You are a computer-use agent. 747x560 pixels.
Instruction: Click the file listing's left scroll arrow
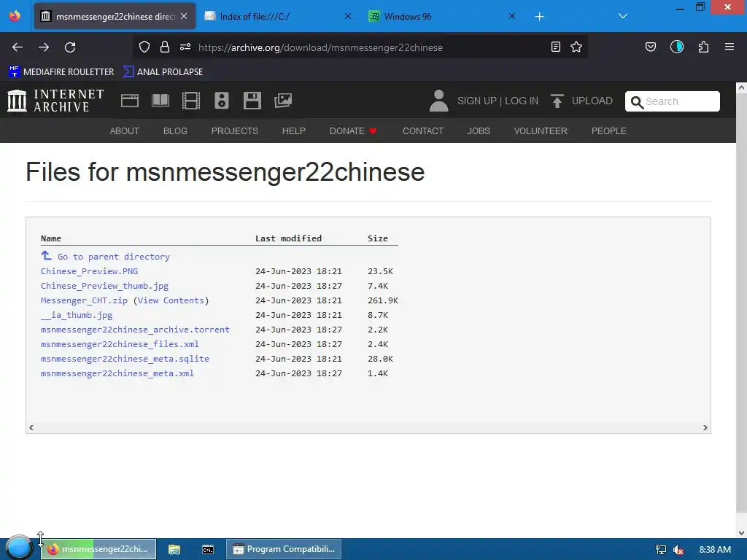pos(31,427)
